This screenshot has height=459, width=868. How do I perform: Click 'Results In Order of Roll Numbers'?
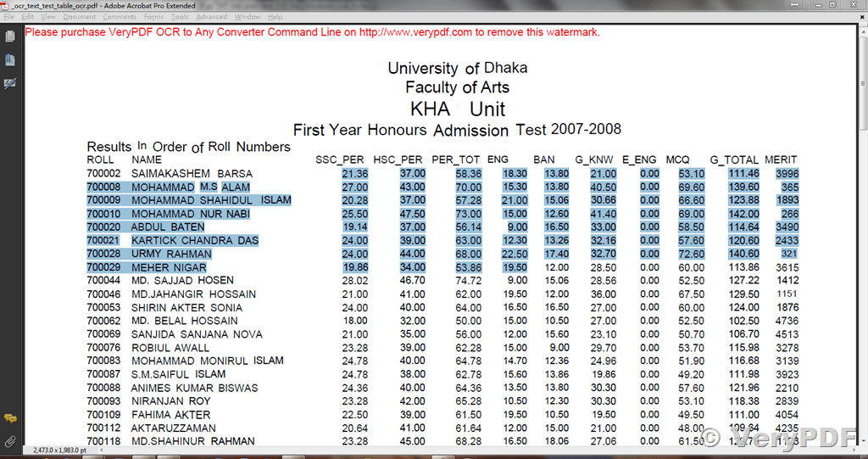pos(189,147)
